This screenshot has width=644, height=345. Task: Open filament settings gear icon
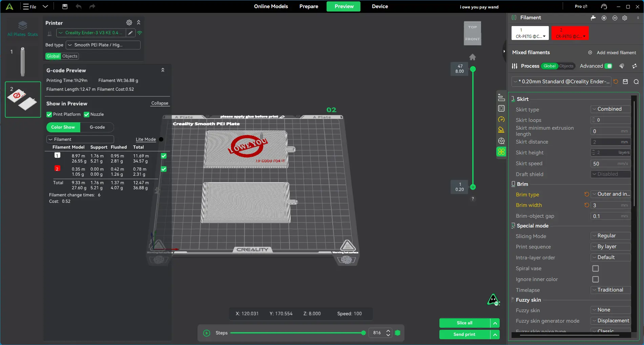click(625, 18)
